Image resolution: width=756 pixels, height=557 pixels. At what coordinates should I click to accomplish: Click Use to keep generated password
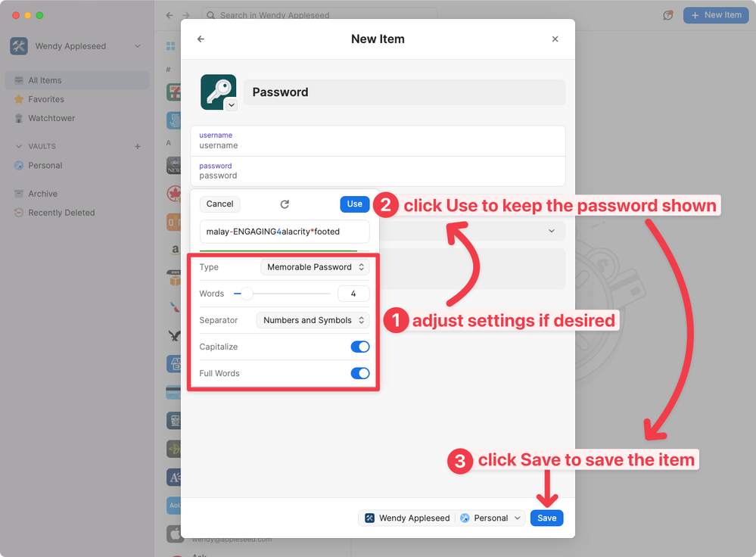point(354,204)
